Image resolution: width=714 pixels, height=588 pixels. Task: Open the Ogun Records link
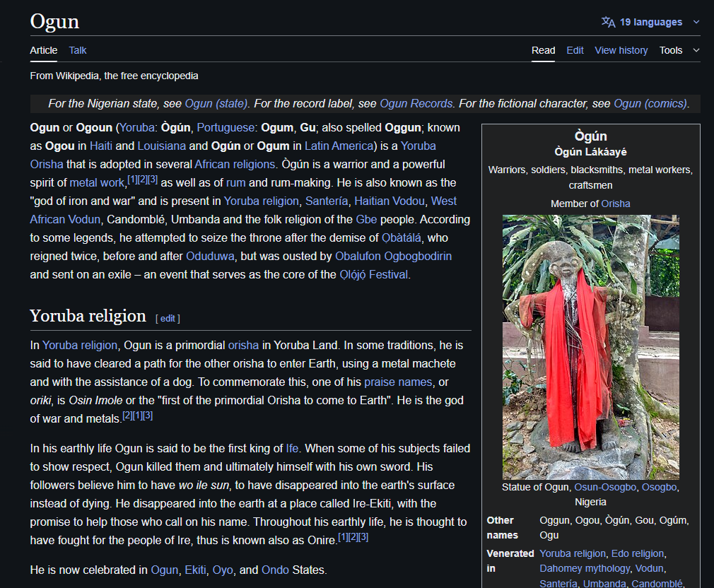pos(416,103)
